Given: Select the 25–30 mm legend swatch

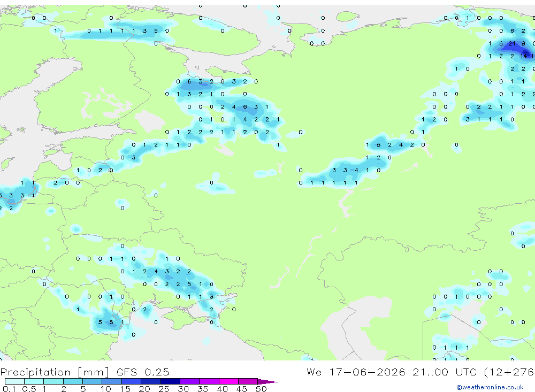Looking at the screenshot, I should 170,381.
